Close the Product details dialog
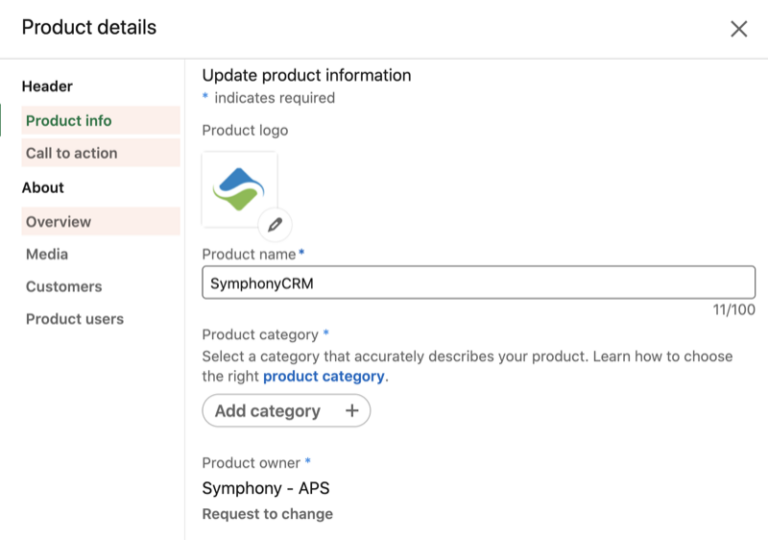The width and height of the screenshot is (768, 540). [x=738, y=29]
